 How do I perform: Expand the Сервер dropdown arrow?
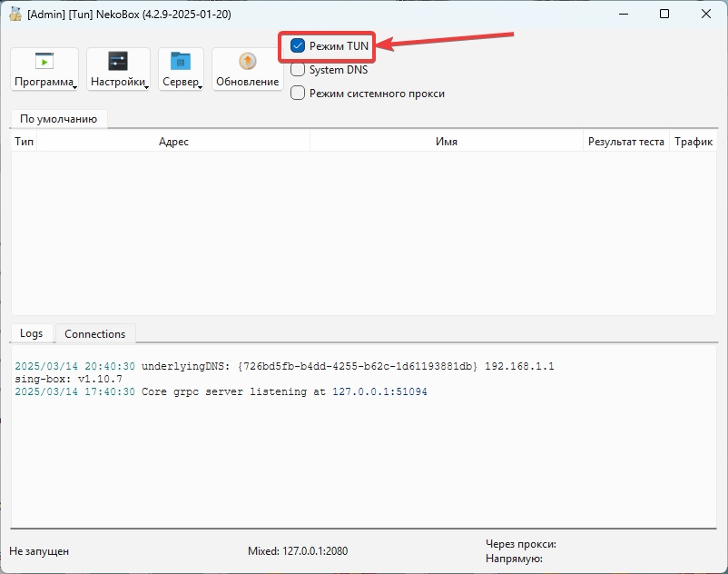click(200, 85)
